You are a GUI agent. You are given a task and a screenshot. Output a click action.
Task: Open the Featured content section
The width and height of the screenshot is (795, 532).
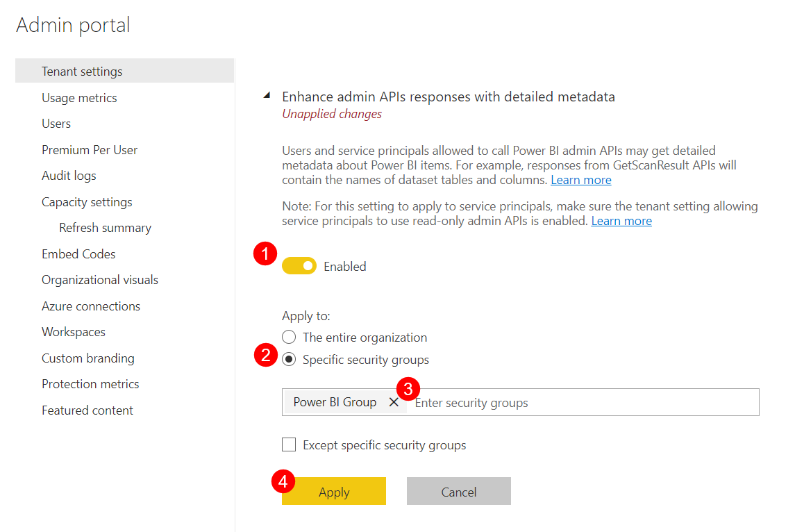[87, 410]
